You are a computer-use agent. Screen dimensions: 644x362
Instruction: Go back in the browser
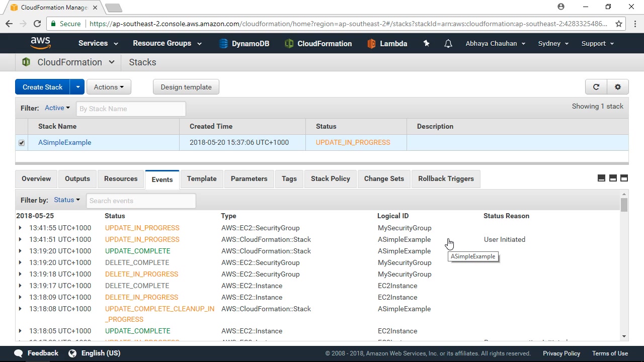click(9, 24)
